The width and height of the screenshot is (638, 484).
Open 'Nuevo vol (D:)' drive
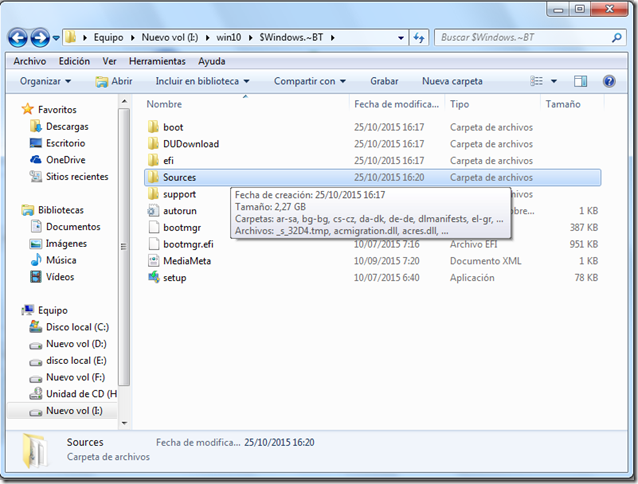pyautogui.click(x=76, y=344)
